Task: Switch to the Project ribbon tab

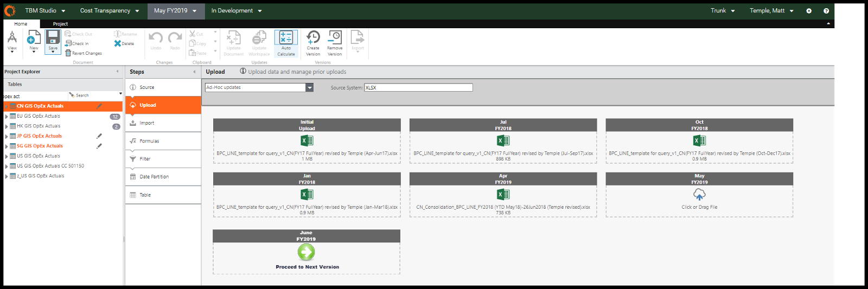Action: pos(60,24)
